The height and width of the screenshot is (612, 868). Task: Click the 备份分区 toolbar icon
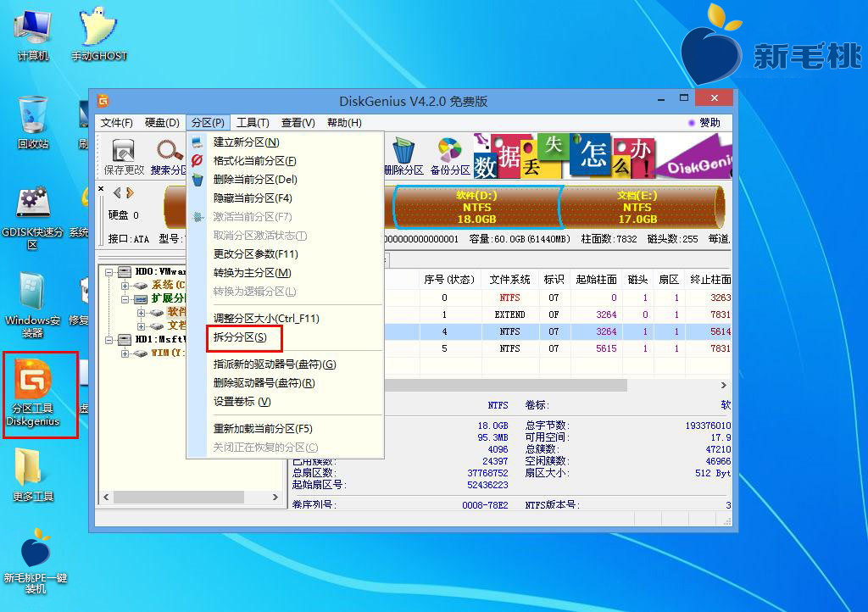[450, 157]
